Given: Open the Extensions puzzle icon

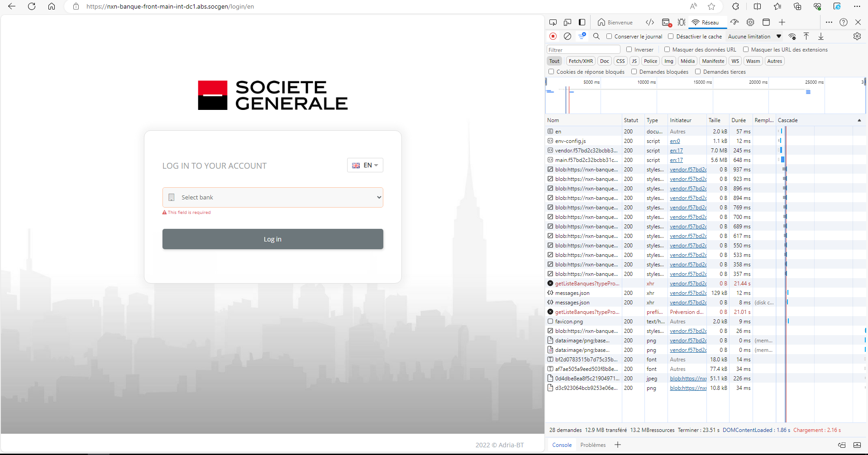Looking at the screenshot, I should (736, 6).
